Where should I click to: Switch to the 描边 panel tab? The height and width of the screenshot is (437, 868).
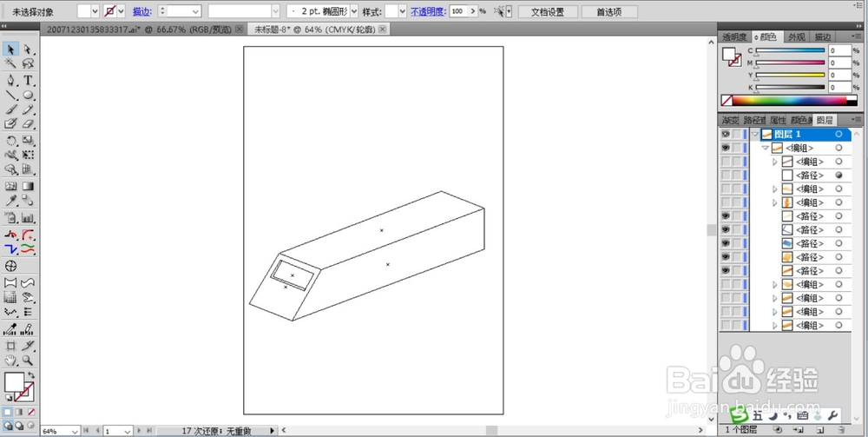click(822, 36)
